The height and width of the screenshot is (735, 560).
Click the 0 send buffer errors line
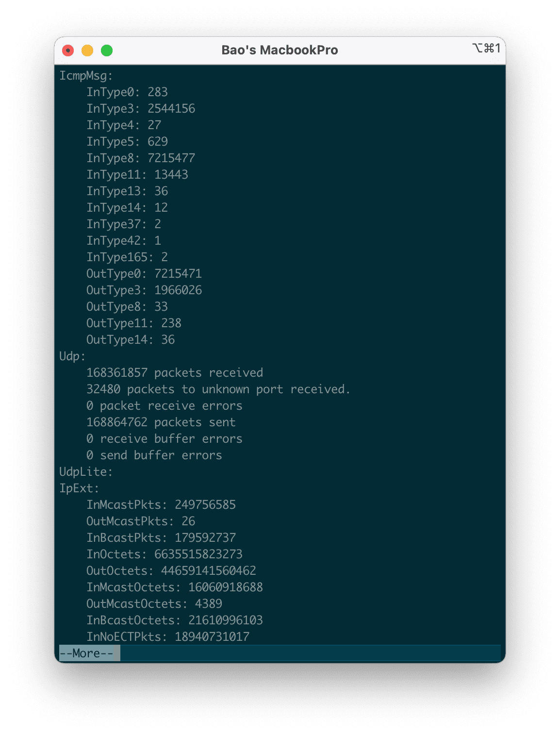[154, 455]
